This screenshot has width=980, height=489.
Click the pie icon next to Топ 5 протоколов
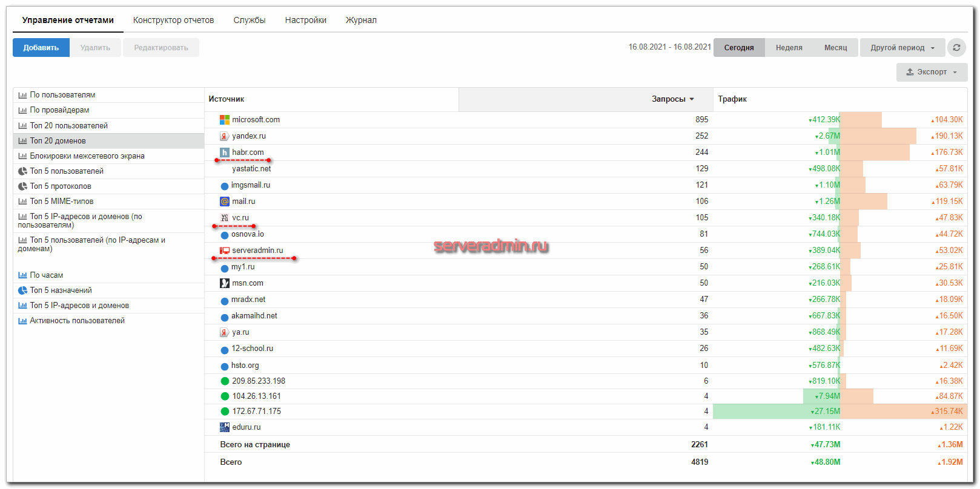[22, 186]
